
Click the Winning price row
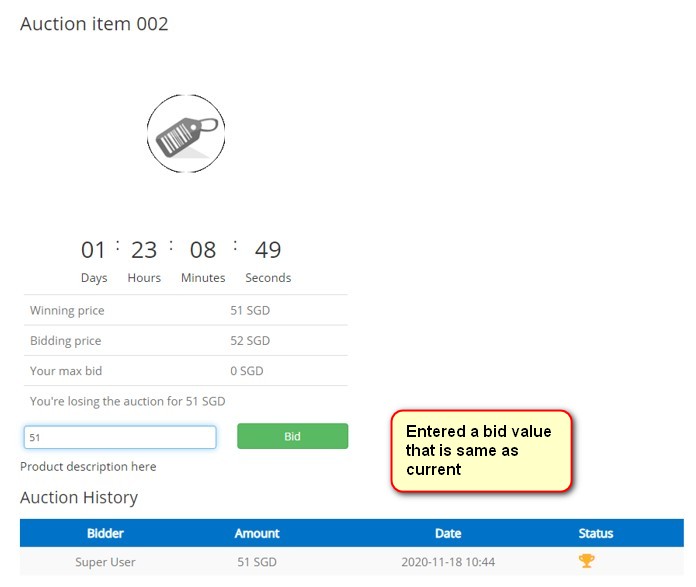[185, 310]
